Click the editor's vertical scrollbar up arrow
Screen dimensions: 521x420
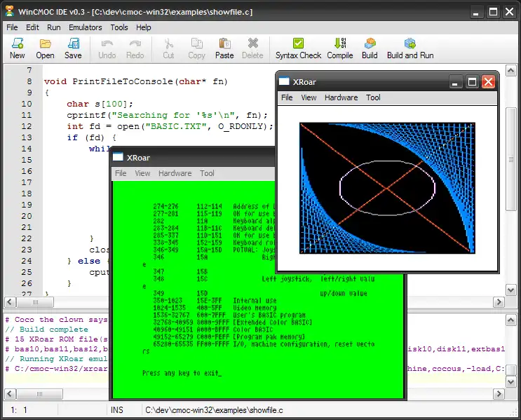(510, 69)
